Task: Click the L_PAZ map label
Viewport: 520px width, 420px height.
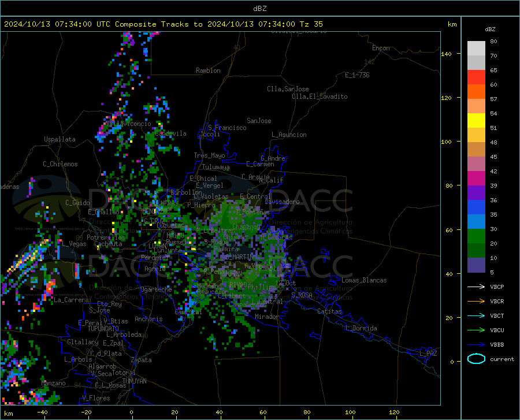Action: coord(429,354)
